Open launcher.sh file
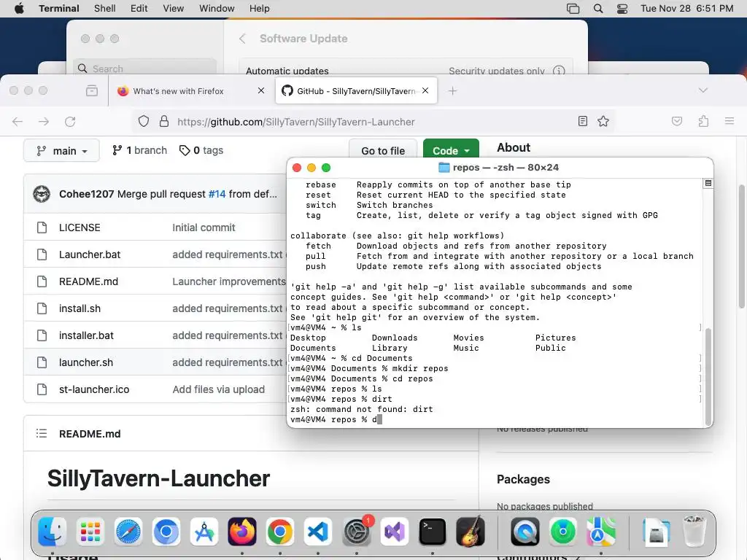The height and width of the screenshot is (560, 747). coord(86,362)
